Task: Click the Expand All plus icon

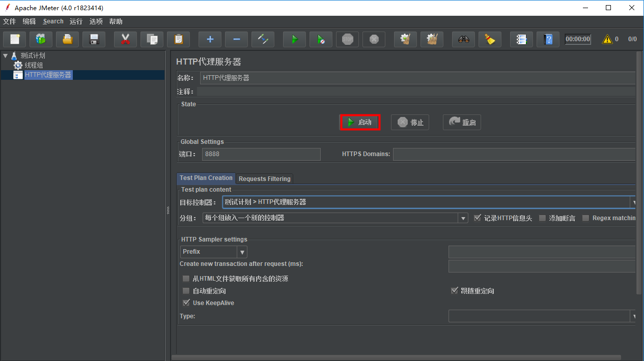Action: tap(210, 39)
